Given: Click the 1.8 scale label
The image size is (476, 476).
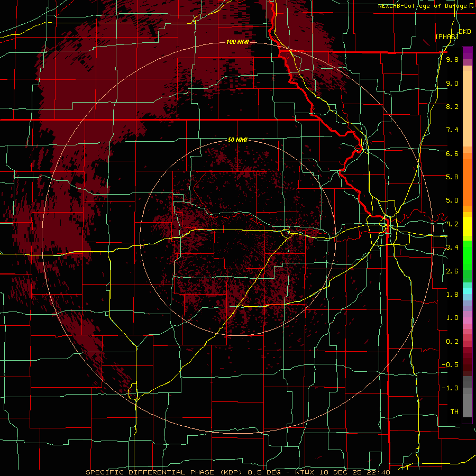Looking at the screenshot, I should [x=452, y=295].
